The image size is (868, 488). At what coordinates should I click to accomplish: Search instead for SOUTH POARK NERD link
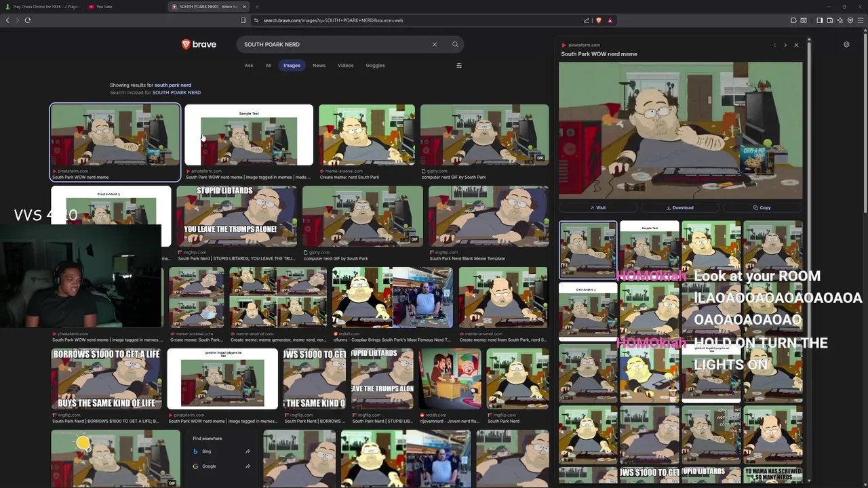[176, 93]
